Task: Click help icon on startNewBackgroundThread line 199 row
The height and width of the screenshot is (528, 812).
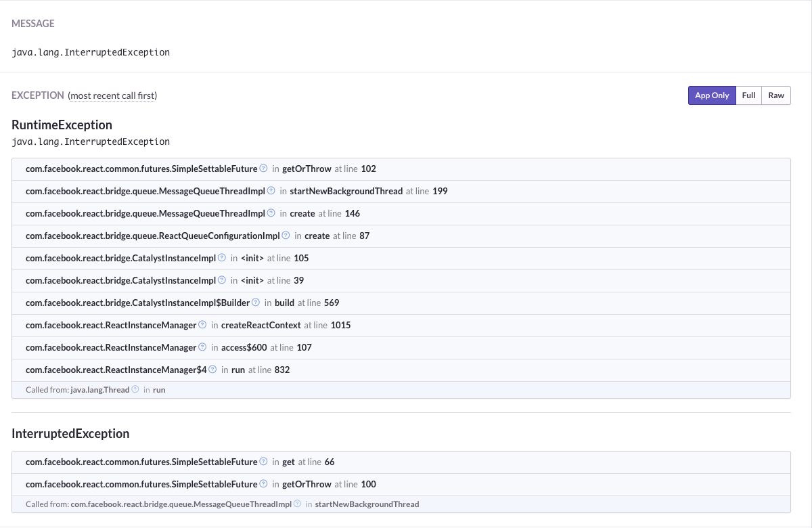Action: (x=271, y=191)
